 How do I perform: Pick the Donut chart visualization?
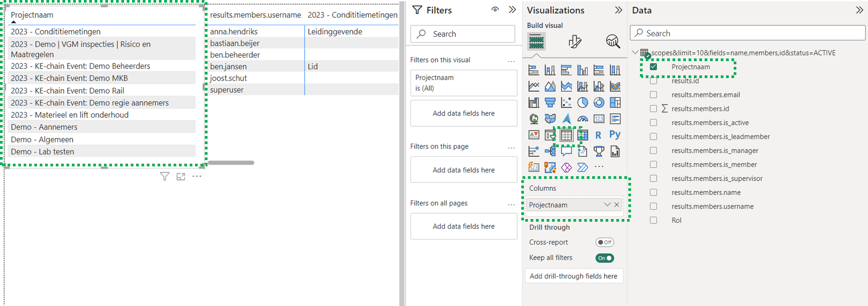599,103
